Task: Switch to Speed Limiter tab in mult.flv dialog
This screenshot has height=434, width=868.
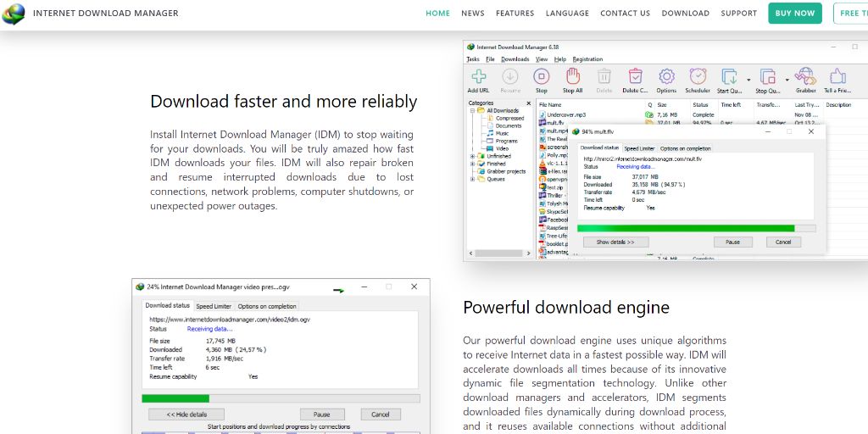Action: pyautogui.click(x=639, y=148)
